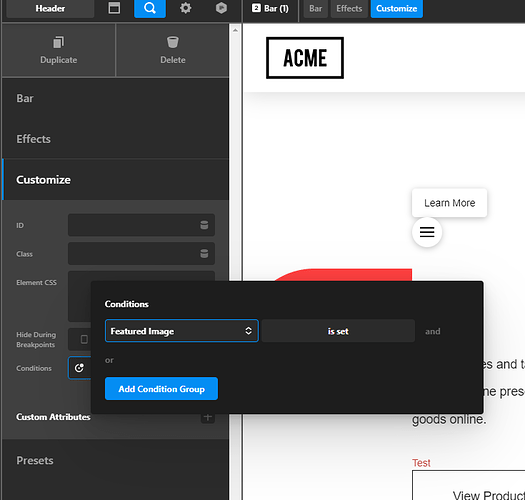Click the ACME logo in preview
The width and height of the screenshot is (525, 500).
click(x=305, y=58)
